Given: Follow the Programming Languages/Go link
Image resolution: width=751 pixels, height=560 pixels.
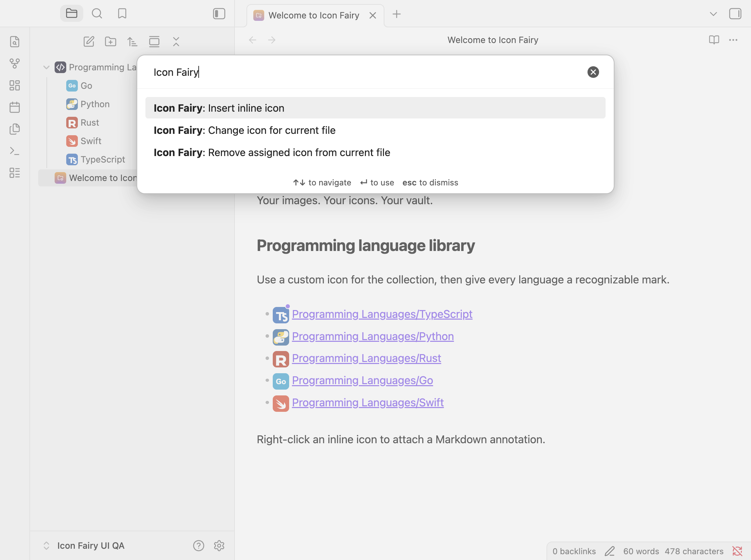Looking at the screenshot, I should 363,380.
